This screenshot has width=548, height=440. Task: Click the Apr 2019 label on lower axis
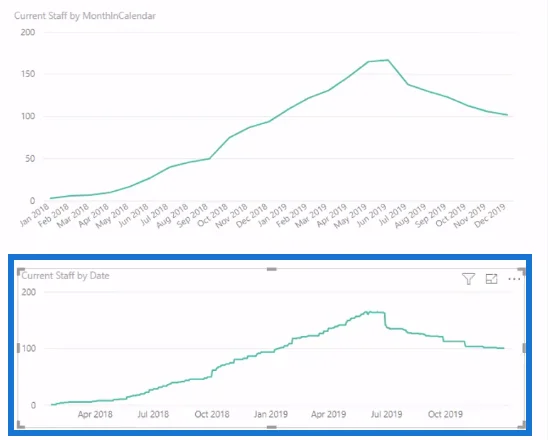point(329,414)
